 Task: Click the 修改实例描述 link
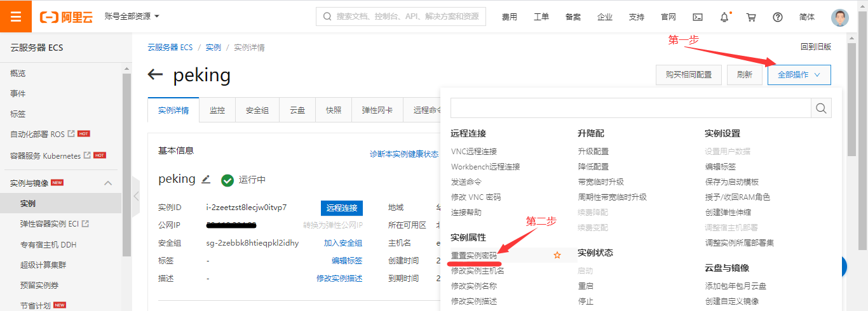coord(339,279)
